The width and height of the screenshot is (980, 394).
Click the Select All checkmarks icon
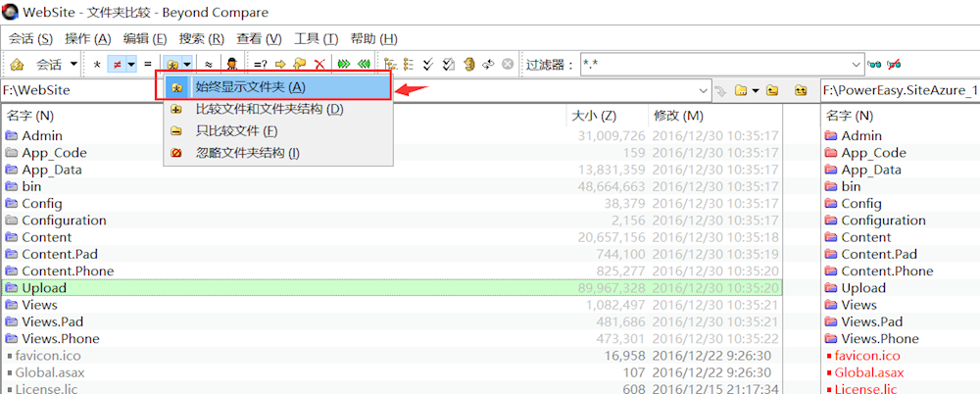429,64
